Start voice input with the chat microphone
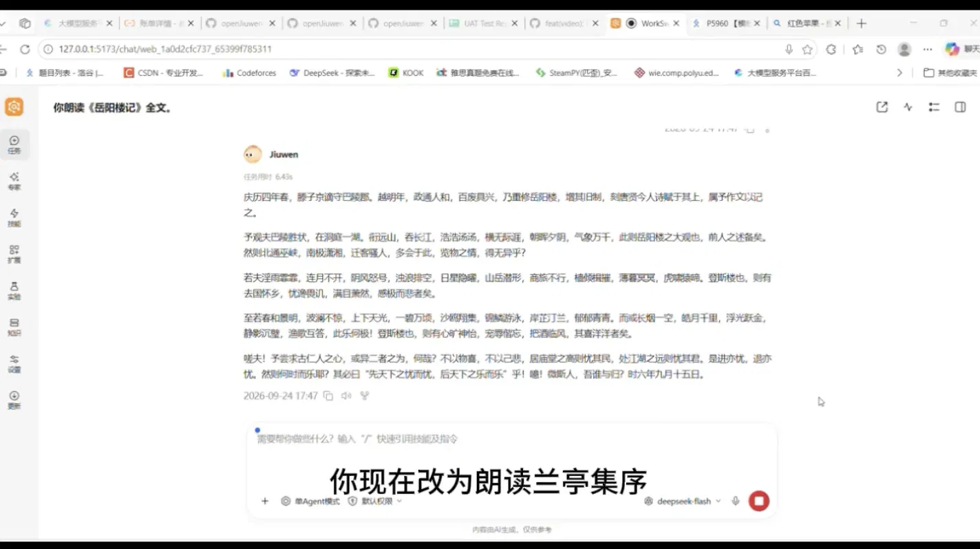The height and width of the screenshot is (549, 980). coord(736,501)
